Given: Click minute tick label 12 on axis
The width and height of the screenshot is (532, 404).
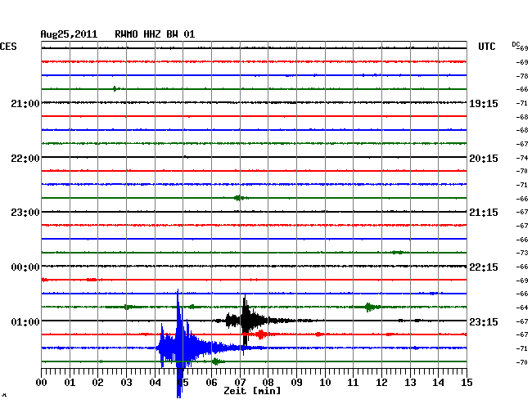Looking at the screenshot, I should point(381,382).
